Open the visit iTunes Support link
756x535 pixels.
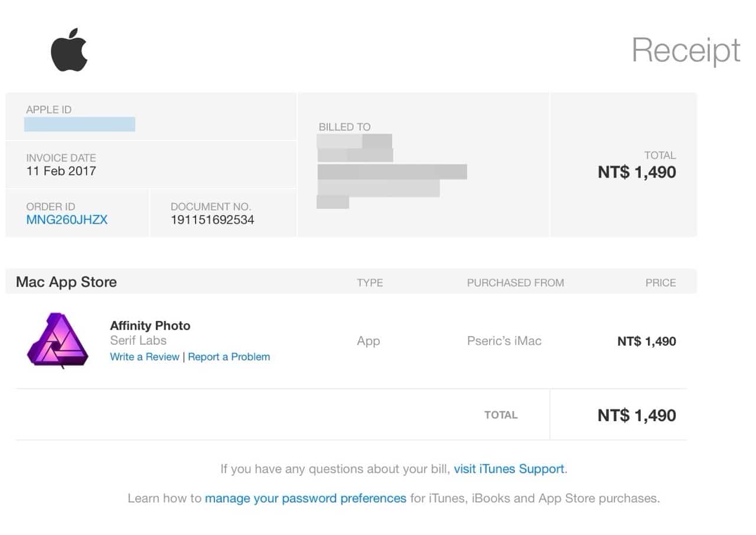click(x=509, y=469)
